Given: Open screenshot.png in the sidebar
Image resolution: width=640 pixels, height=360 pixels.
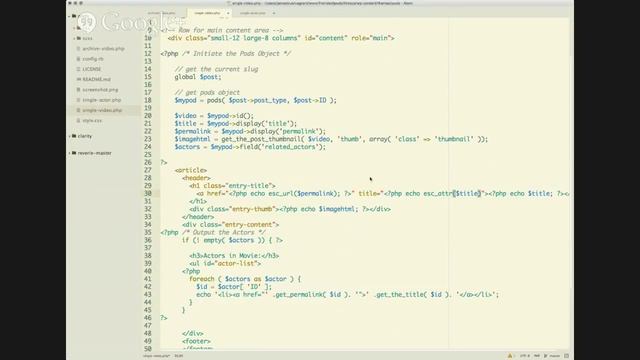Looking at the screenshot, I should click(x=100, y=89).
